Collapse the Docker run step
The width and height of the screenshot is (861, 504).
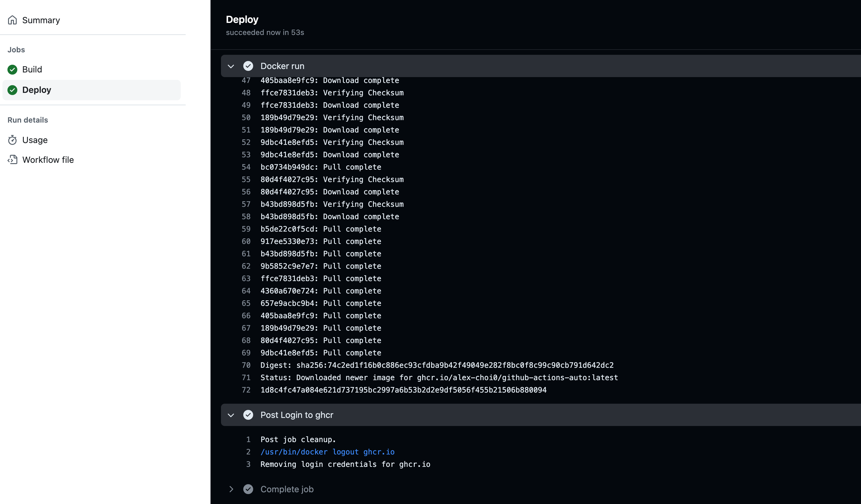(231, 66)
